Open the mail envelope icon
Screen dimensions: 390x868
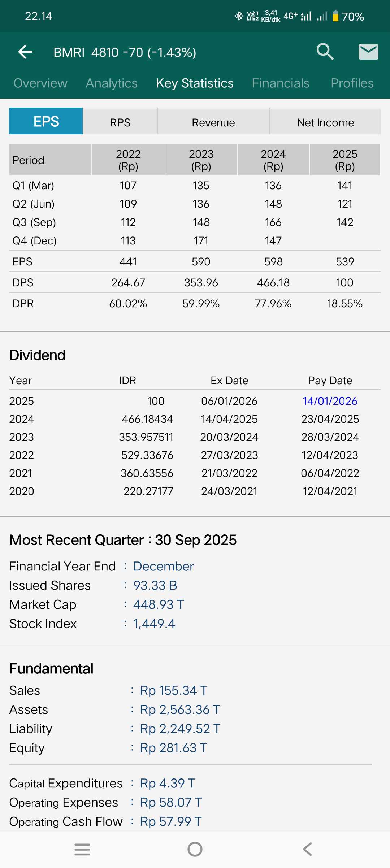(368, 52)
